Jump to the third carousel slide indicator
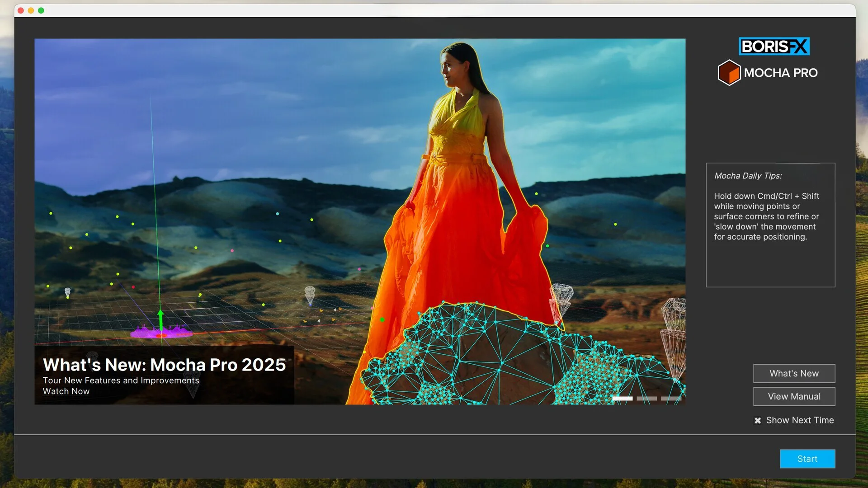868x488 pixels. [671, 399]
